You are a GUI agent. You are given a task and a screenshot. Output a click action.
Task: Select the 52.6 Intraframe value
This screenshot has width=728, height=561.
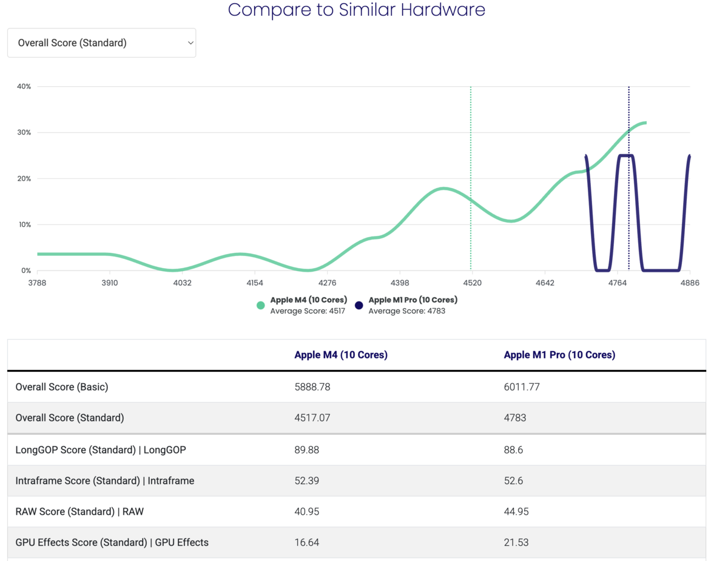513,481
